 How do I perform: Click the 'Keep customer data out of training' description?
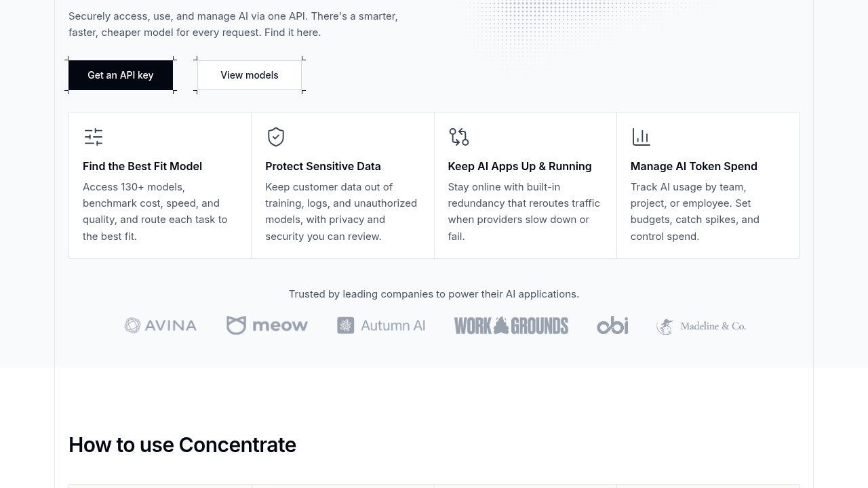point(341,211)
